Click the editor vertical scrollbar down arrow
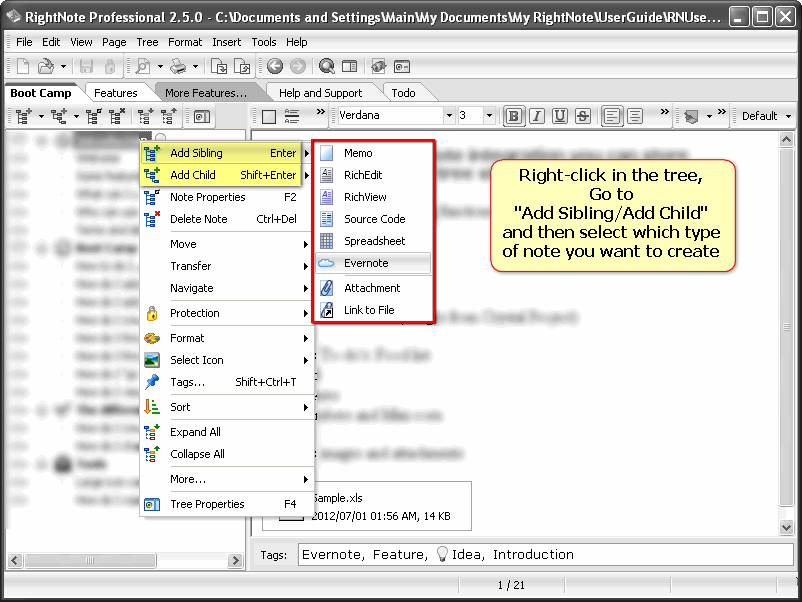The width and height of the screenshot is (802, 602). [x=786, y=527]
